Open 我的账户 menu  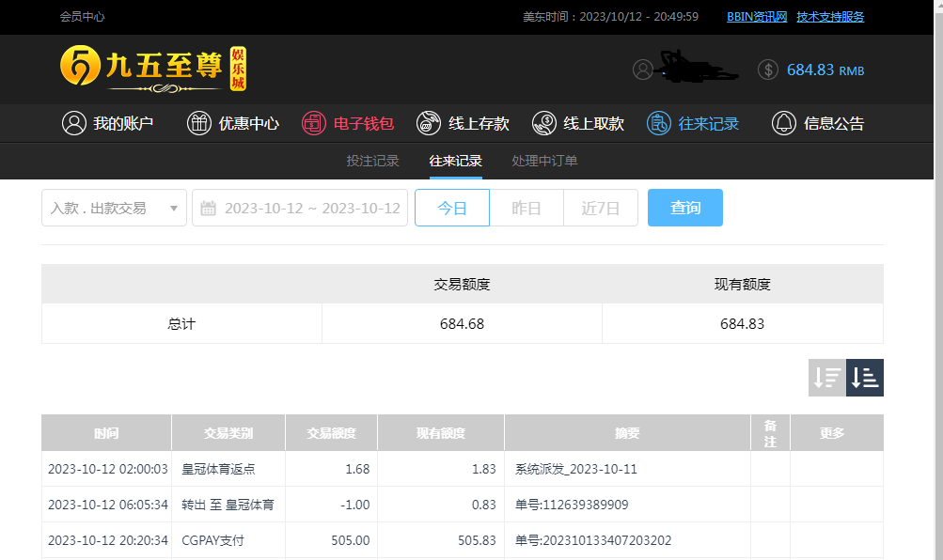[108, 123]
